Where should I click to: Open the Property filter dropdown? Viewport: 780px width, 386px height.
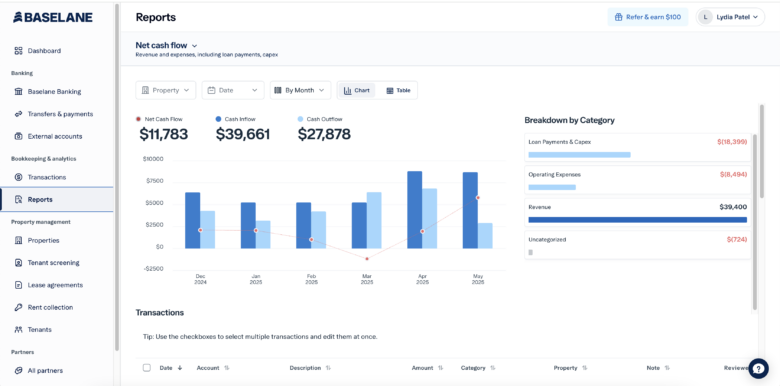(166, 90)
